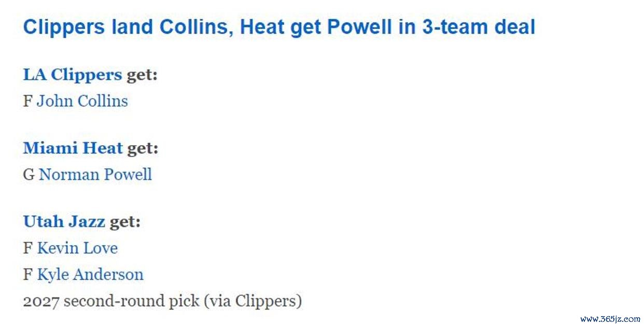The image size is (644, 327).
Task: Open Norman Powell player link
Action: click(x=95, y=175)
